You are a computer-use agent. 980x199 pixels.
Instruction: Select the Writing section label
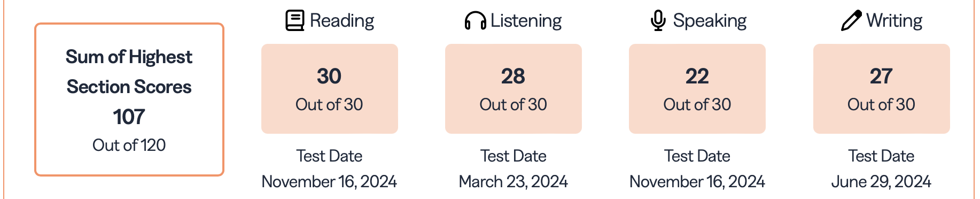coord(894,21)
